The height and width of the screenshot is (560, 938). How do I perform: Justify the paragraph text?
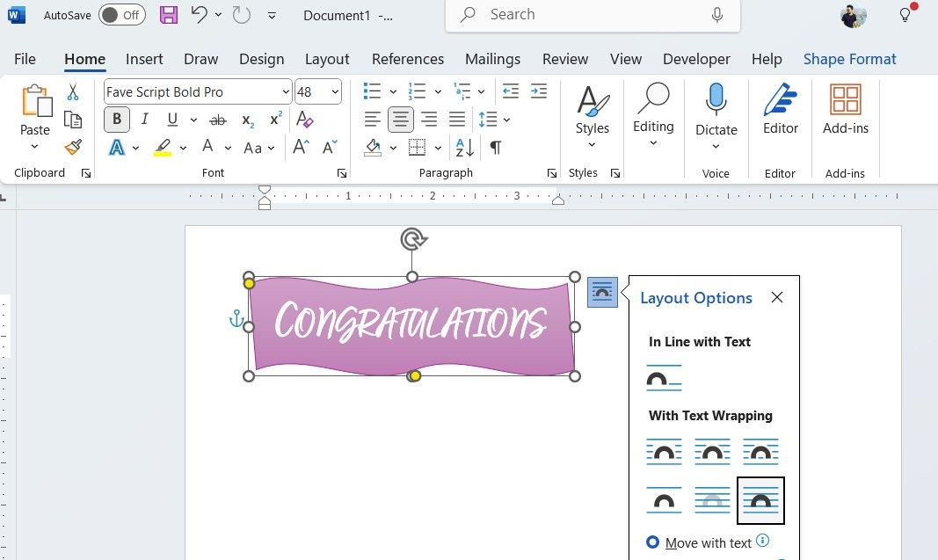(x=457, y=120)
